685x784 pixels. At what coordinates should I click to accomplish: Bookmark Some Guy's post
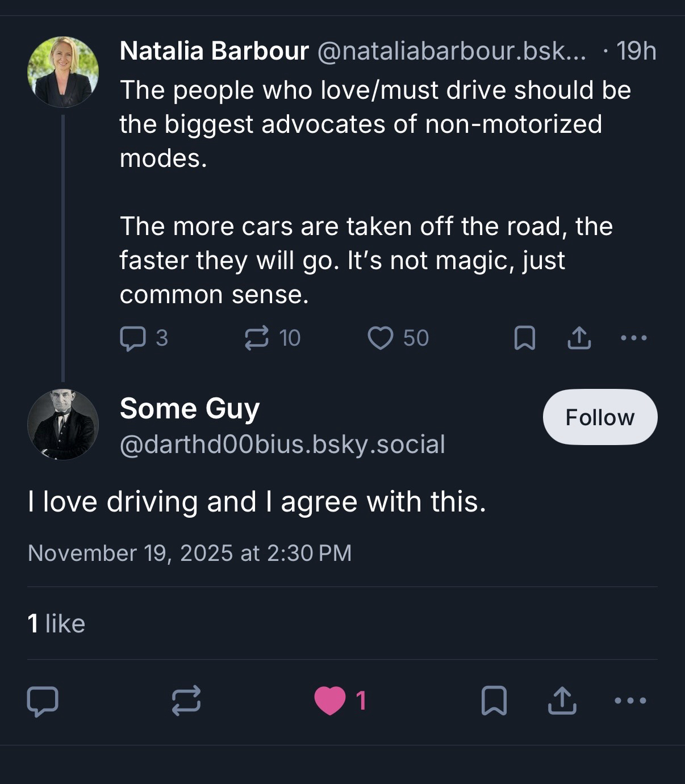(x=494, y=701)
